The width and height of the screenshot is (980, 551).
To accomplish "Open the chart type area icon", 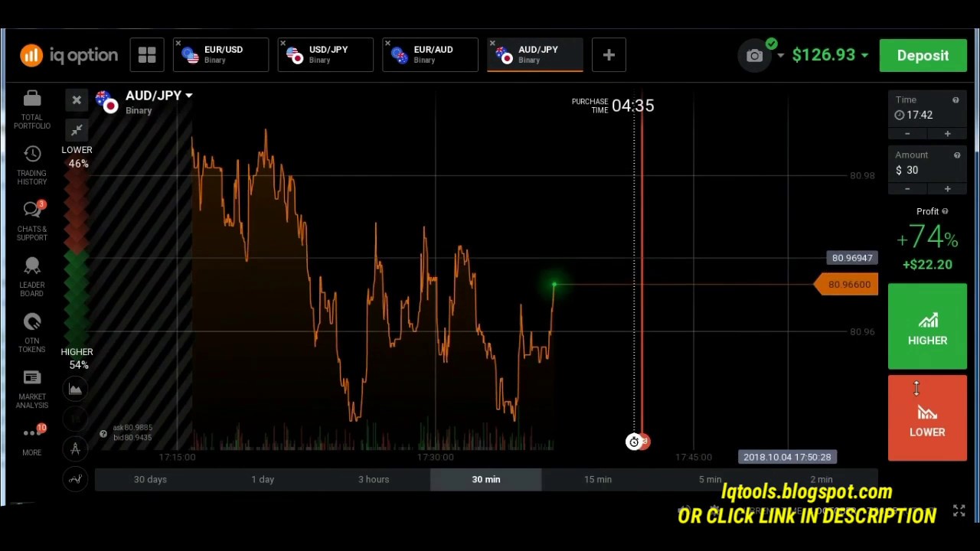I will [76, 389].
